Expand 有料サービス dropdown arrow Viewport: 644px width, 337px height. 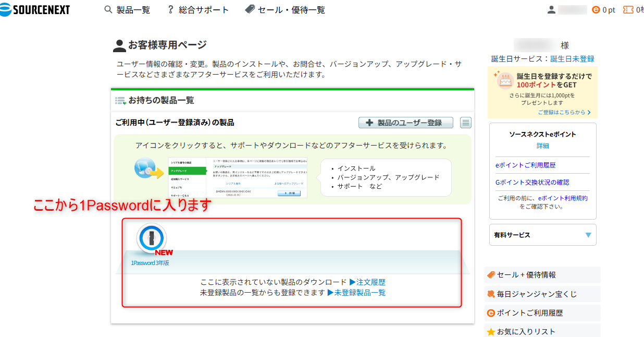point(588,235)
